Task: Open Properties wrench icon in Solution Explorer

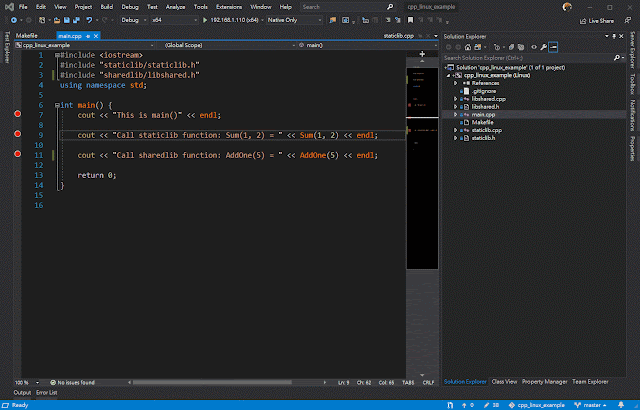Action: [x=543, y=47]
